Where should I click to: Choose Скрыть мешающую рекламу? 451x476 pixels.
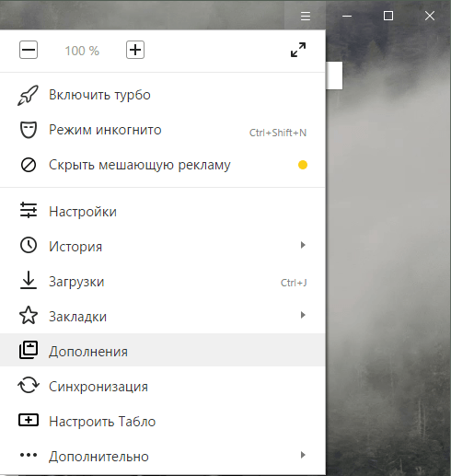pyautogui.click(x=163, y=165)
